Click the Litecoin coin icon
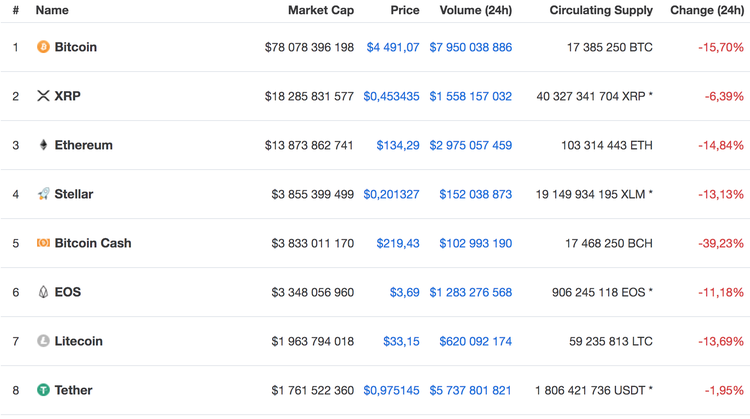This screenshot has height=419, width=750. [43, 341]
